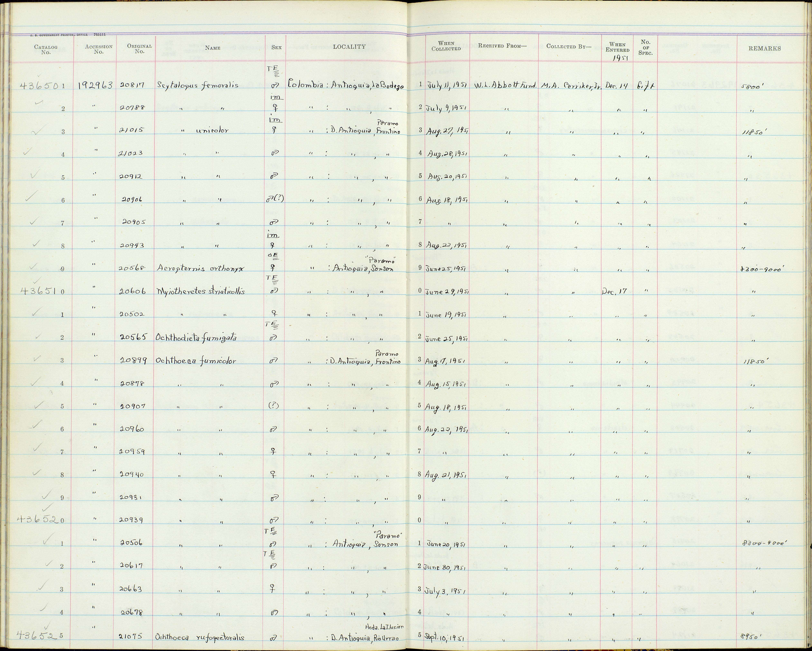Click the name 'Scytalopus femoralis'

point(198,86)
